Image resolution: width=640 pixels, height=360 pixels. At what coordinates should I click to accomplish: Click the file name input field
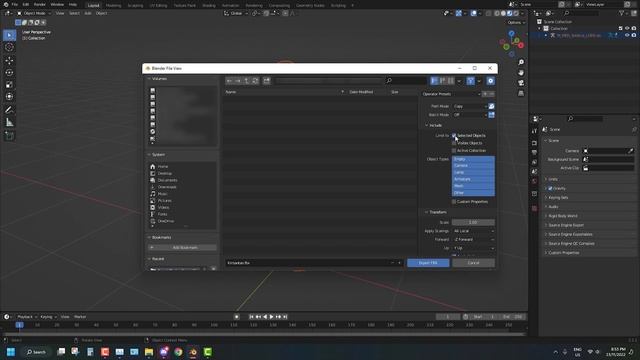[x=308, y=263]
